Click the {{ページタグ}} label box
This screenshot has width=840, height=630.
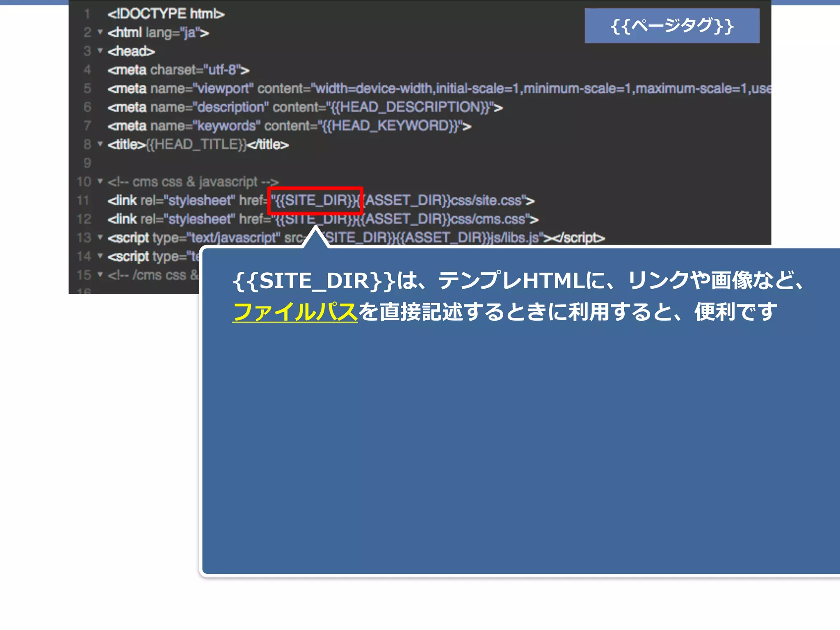(x=672, y=26)
